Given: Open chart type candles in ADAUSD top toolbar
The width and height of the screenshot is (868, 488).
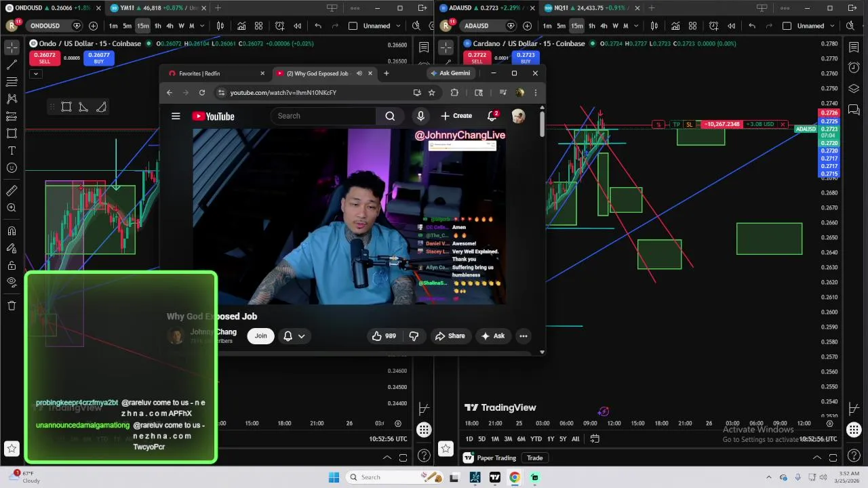Looking at the screenshot, I should (x=654, y=26).
